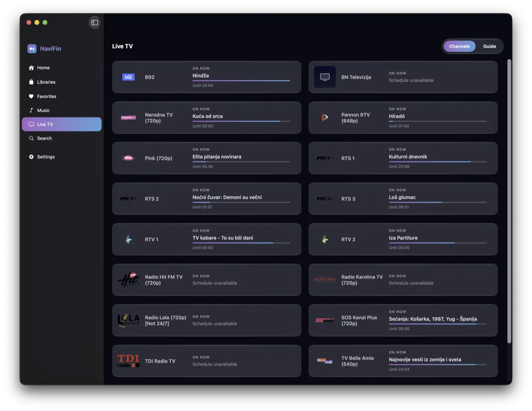Viewport: 532px width, 411px height.
Task: Click the Favorites heart icon
Action: [x=31, y=96]
